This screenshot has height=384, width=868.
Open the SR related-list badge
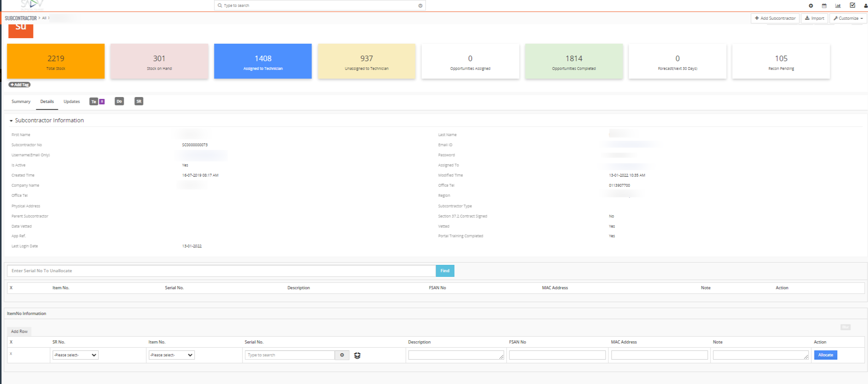point(139,102)
